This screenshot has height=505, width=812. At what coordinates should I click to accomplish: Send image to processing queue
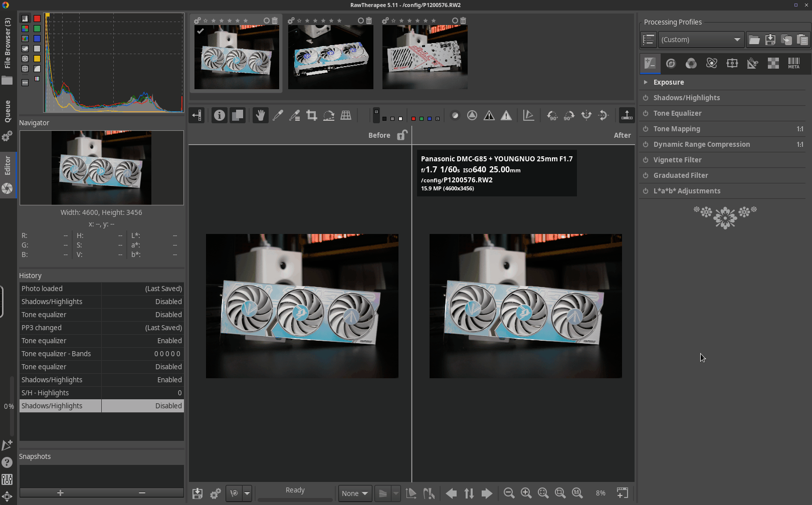tap(216, 493)
